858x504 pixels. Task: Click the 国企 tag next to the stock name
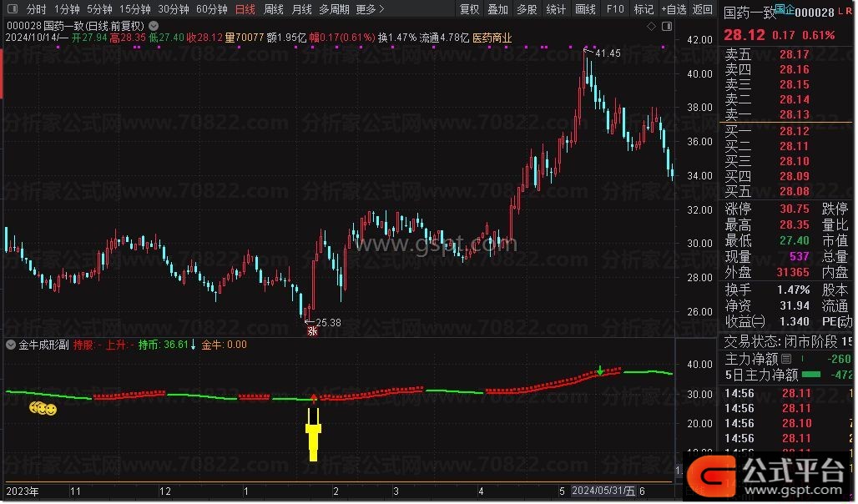point(785,8)
